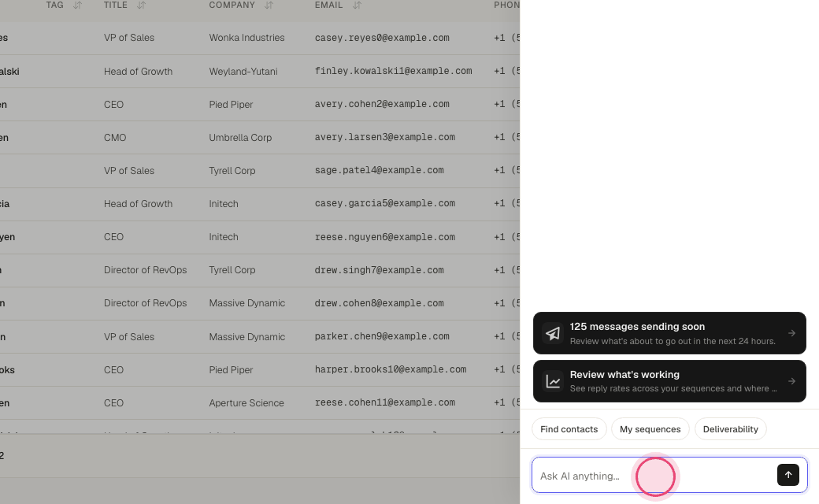Sort contacts by the TAG column icon
This screenshot has width=819, height=504.
pos(77,6)
